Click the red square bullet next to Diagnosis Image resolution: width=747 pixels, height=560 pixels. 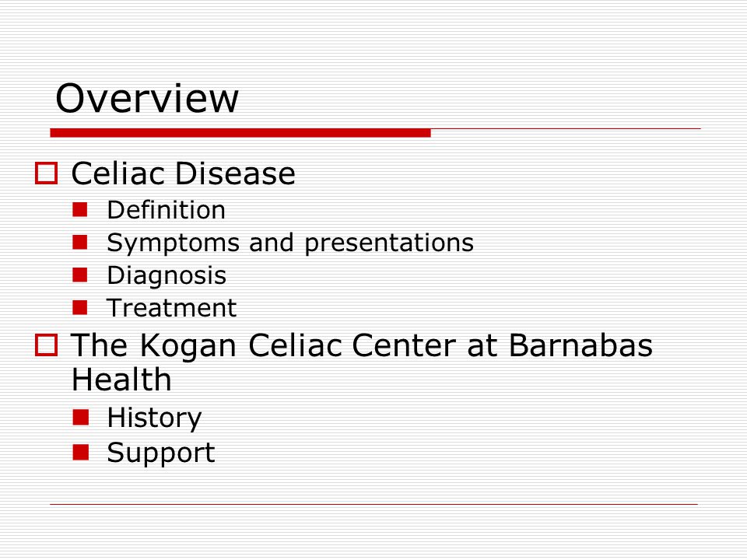click(x=80, y=275)
